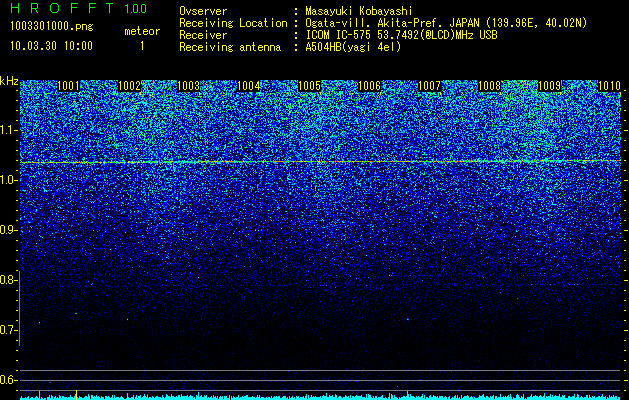
Task: Click the time marker 1006
Action: 369,86
